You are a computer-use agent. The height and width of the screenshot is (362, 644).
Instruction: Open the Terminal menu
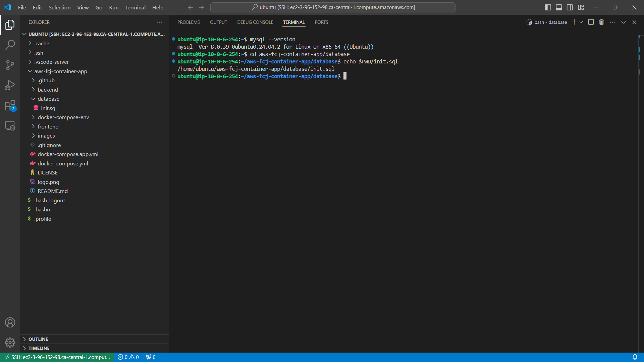coord(135,7)
